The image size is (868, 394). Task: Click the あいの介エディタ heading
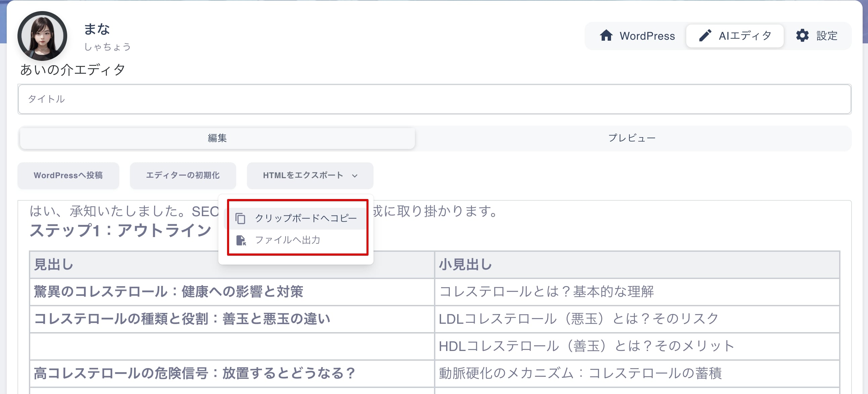click(73, 70)
